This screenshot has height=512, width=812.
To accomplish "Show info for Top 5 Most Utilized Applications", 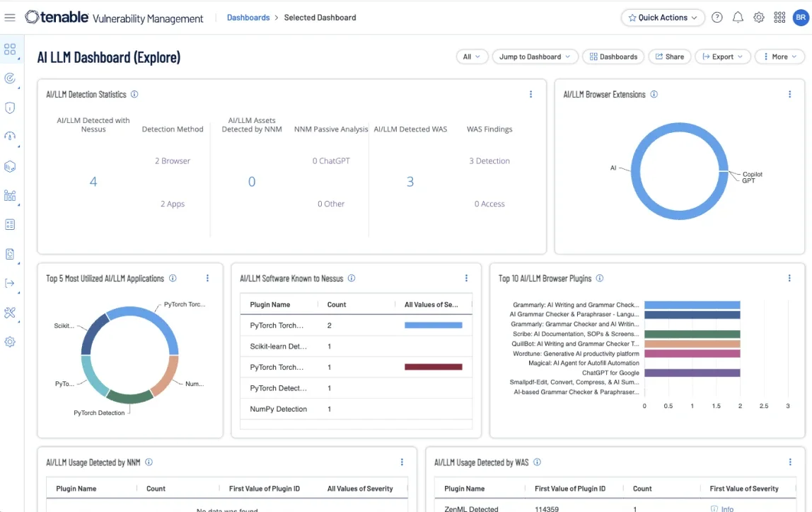I will point(173,278).
